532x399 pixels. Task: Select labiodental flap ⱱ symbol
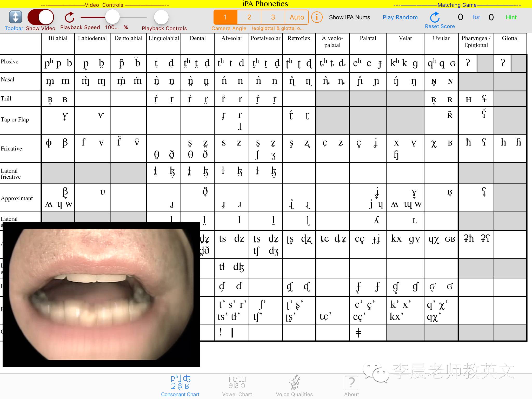coord(101,115)
